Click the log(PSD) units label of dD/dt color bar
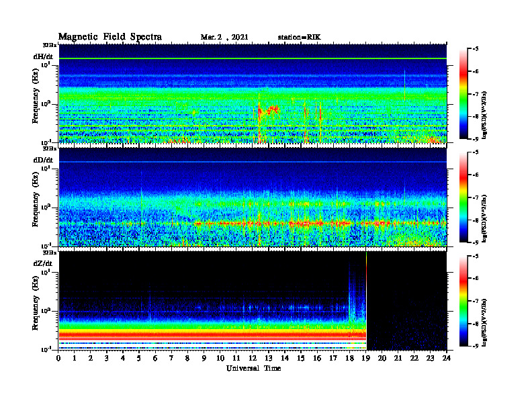Image resolution: width=532 pixels, height=411 pixels. 484,219
